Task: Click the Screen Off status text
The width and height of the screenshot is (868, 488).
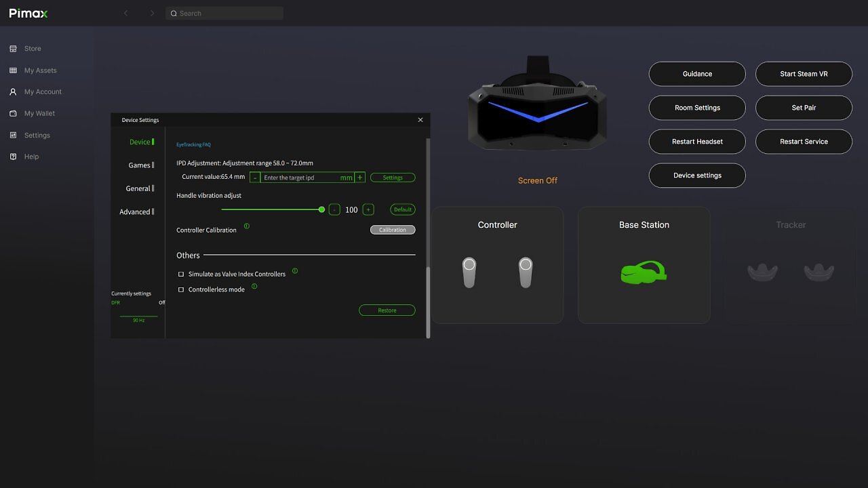Action: click(538, 180)
